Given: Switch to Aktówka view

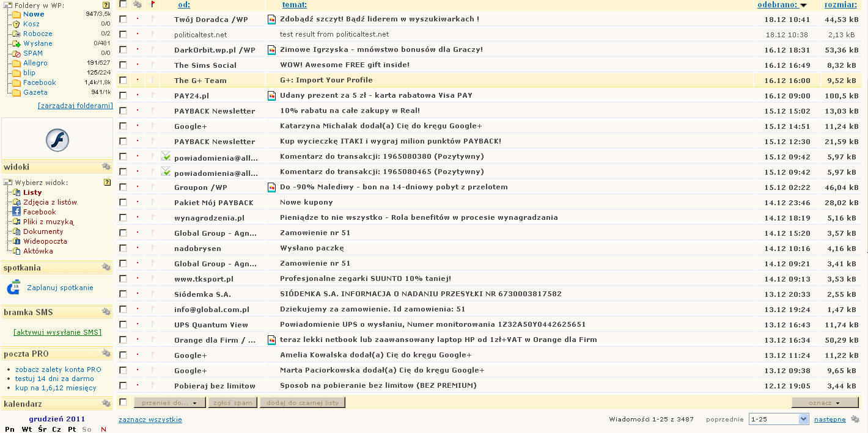Looking at the screenshot, I should click(38, 251).
